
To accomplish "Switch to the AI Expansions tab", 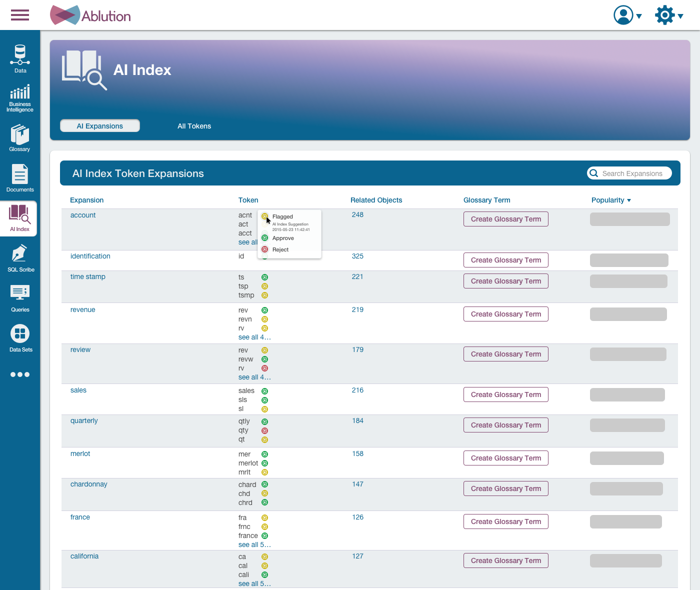I will pyautogui.click(x=100, y=126).
